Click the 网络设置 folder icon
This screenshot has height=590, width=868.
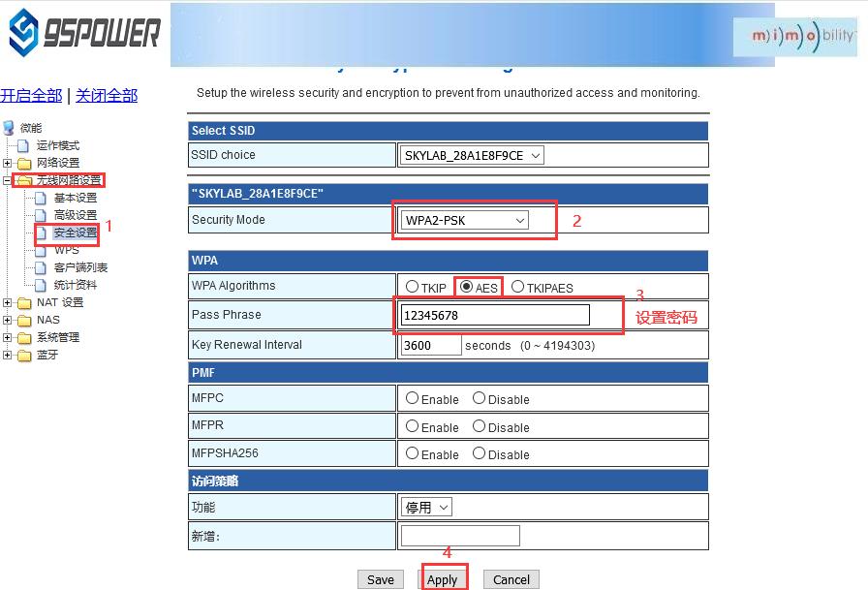click(24, 163)
